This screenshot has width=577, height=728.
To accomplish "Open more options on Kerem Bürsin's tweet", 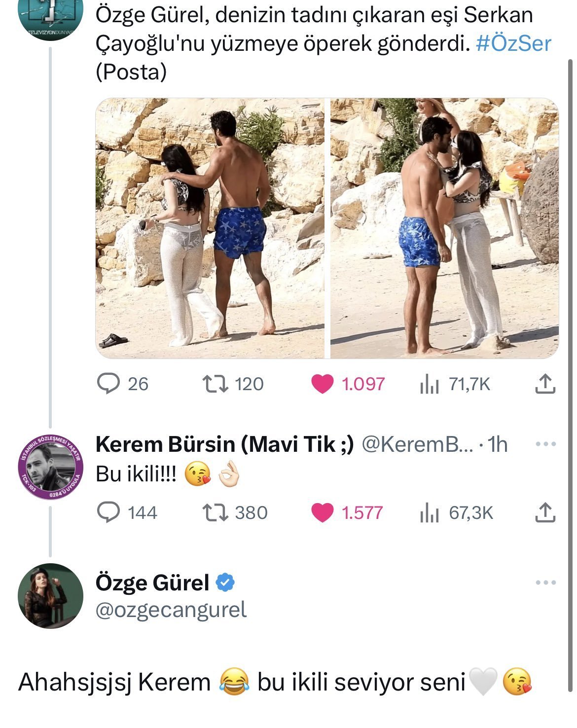I will click(x=545, y=444).
